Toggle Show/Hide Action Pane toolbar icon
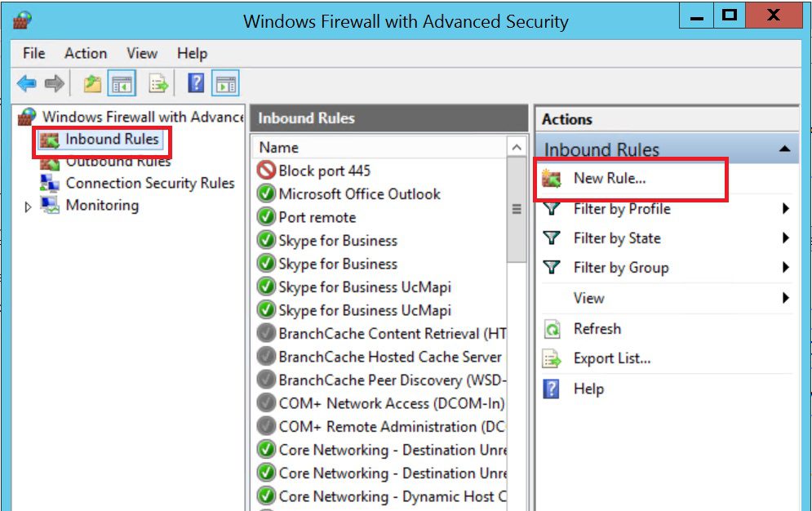The height and width of the screenshot is (511, 812). [225, 83]
